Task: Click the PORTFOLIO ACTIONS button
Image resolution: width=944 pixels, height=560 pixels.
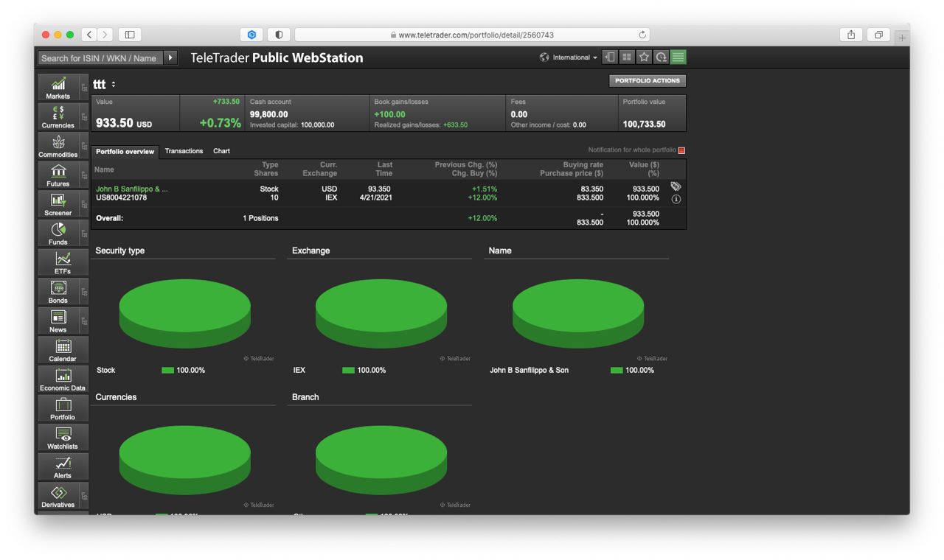Action: [648, 81]
